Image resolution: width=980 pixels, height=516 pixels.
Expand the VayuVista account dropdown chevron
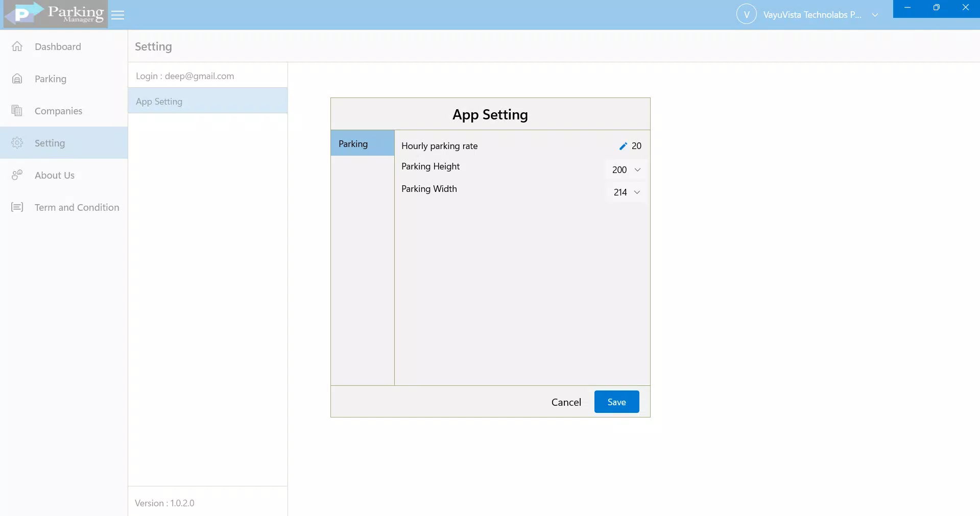click(x=875, y=15)
